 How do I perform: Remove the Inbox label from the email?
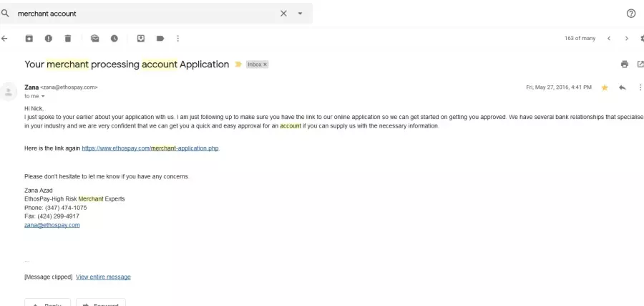tap(265, 64)
